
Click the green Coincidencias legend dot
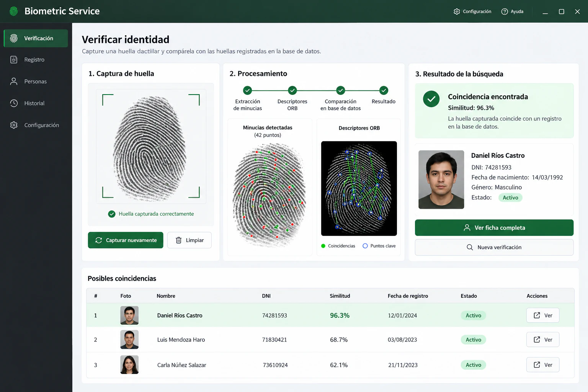point(323,246)
